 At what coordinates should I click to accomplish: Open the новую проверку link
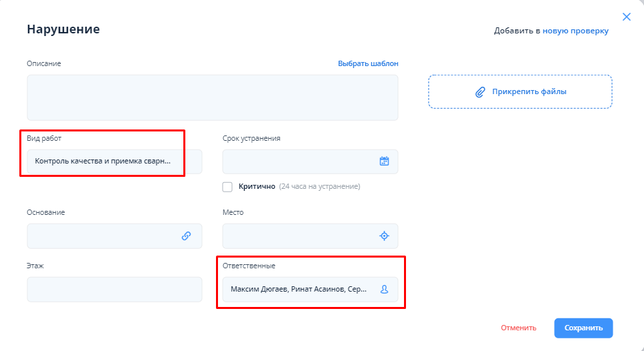click(x=575, y=31)
